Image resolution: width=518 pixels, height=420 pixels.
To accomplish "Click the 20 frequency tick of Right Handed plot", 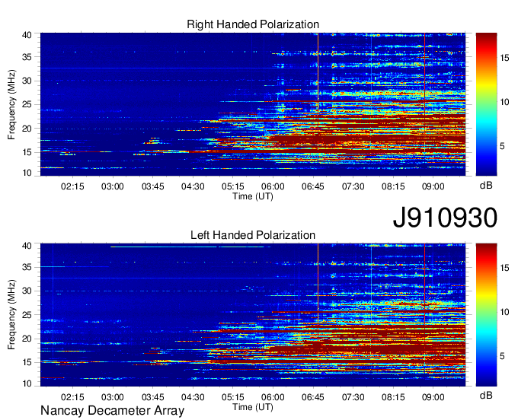I will [x=27, y=129].
